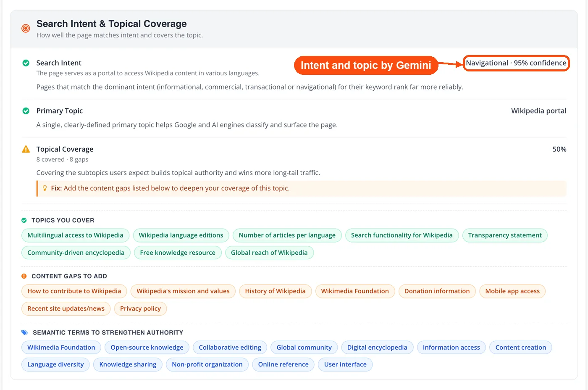Select the Global reach of Wikipedia chip

[269, 253]
